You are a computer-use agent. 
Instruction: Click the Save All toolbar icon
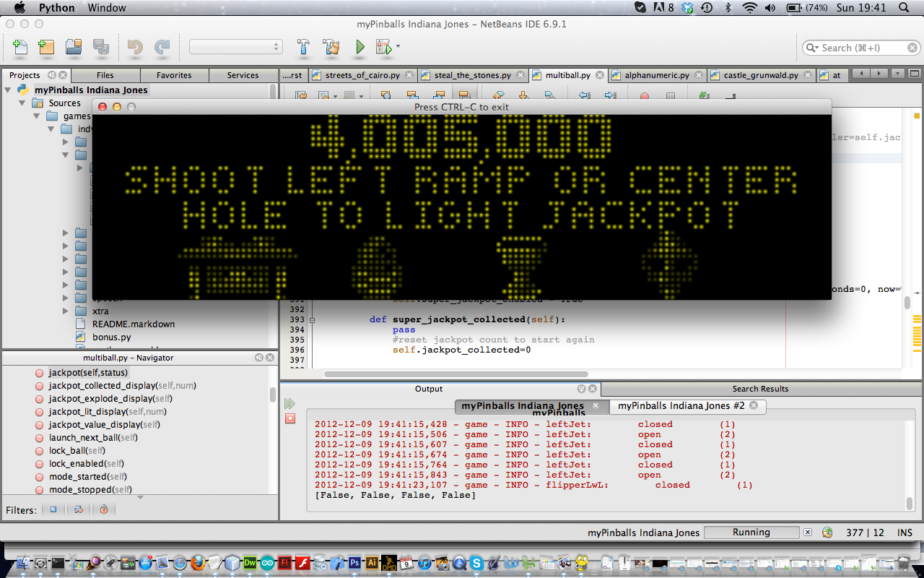[x=100, y=48]
